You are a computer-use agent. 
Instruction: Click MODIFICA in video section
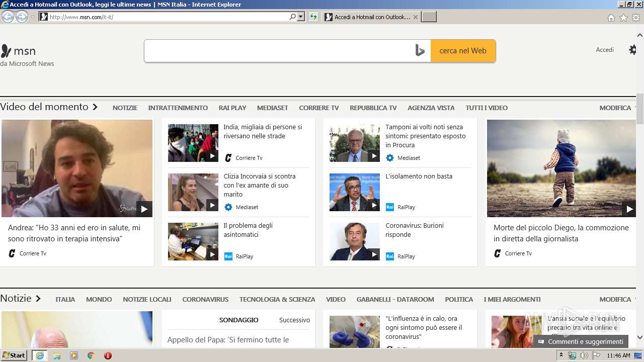[x=615, y=108]
